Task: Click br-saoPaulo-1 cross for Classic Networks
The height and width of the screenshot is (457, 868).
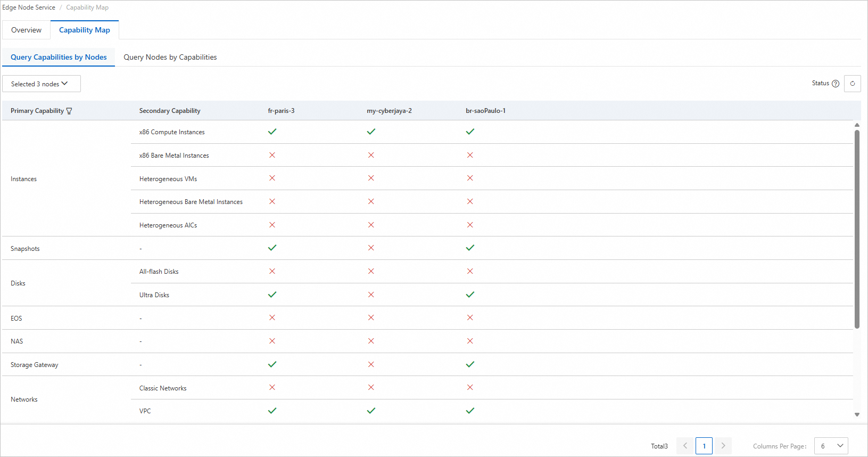Action: pyautogui.click(x=470, y=388)
